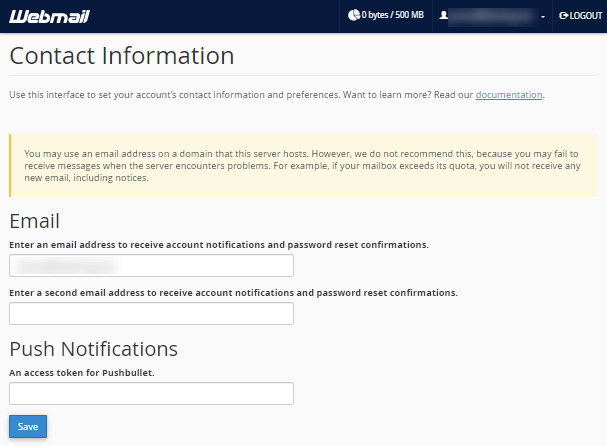
Task: Click the 'Email' section heading
Action: 34,221
